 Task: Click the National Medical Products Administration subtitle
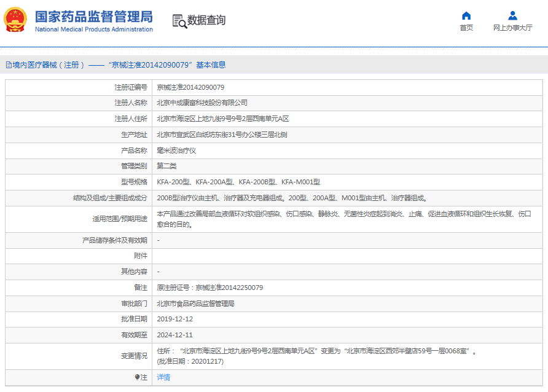coord(93,29)
